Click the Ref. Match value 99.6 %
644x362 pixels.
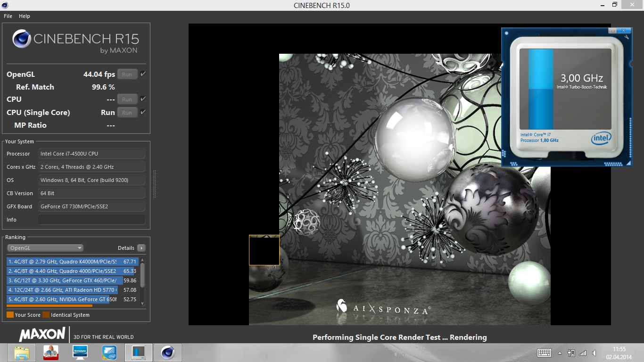point(103,87)
